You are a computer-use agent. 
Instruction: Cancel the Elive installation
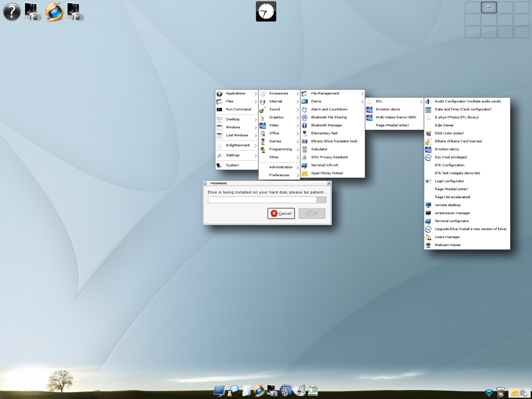pyautogui.click(x=281, y=213)
